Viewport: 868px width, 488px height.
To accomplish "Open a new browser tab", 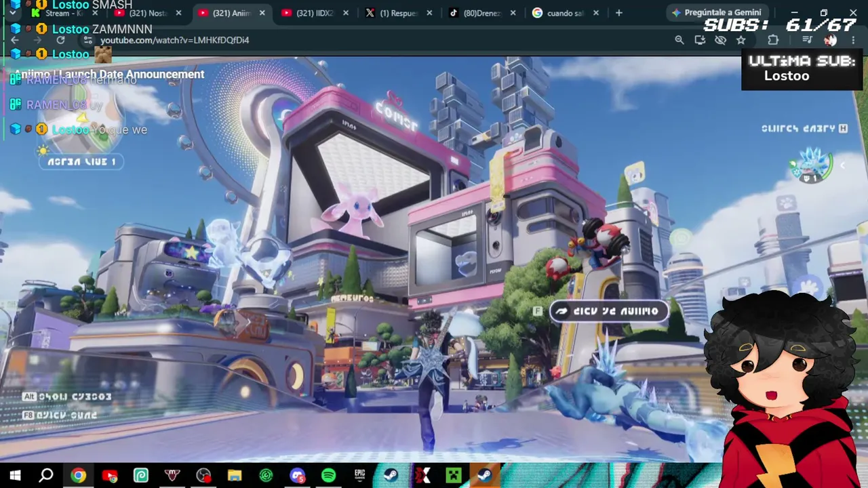I will point(618,13).
